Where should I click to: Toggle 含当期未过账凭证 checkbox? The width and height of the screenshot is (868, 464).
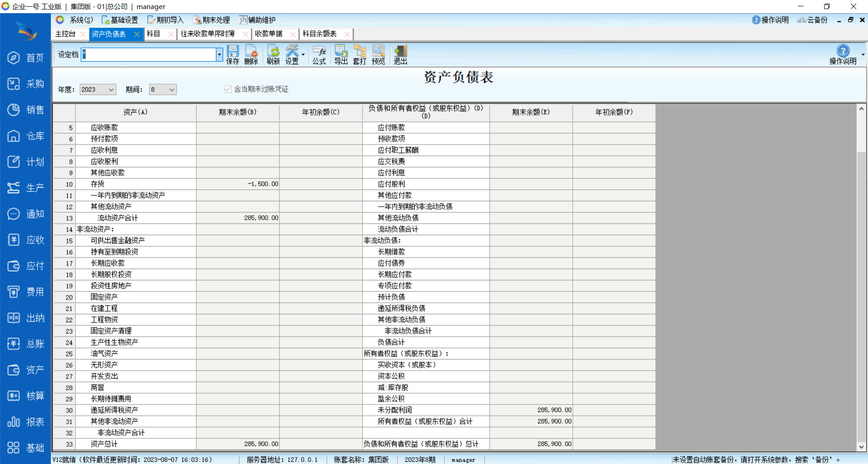[x=228, y=89]
